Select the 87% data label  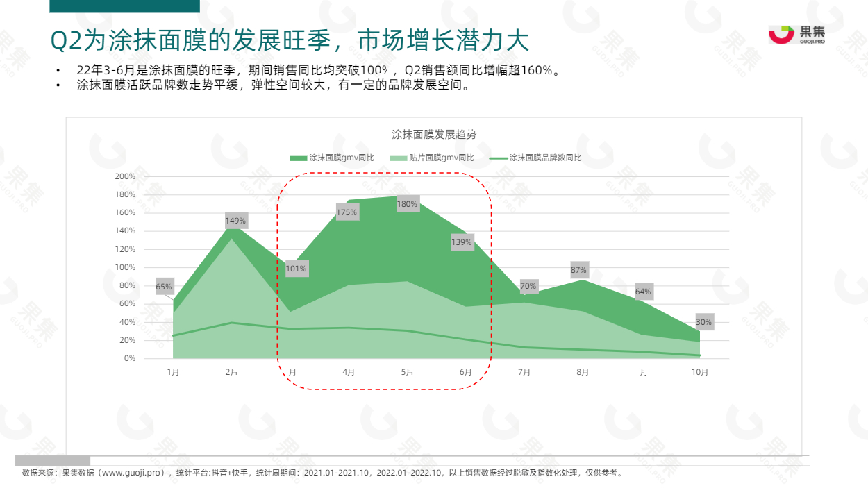point(578,270)
